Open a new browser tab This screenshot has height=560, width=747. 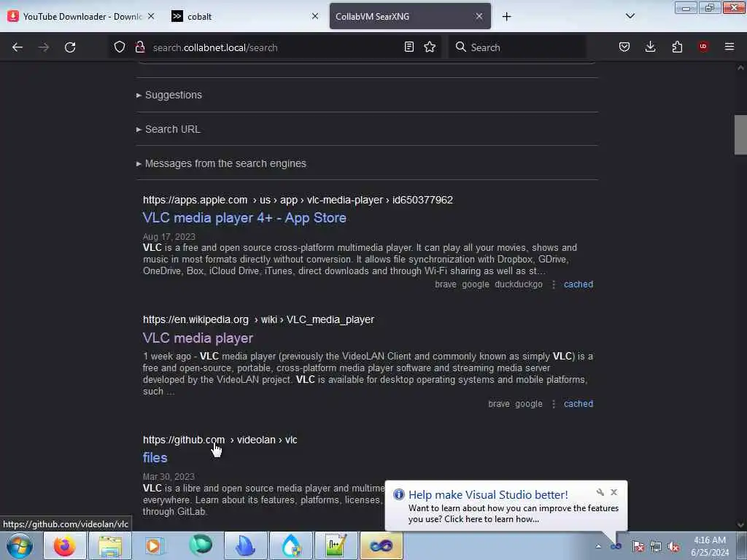506,17
